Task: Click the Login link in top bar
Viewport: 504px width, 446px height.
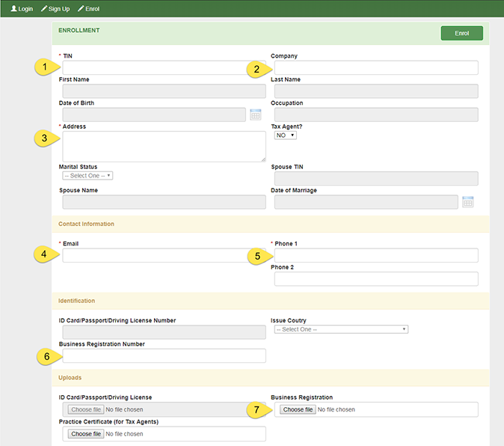Action: (22, 9)
